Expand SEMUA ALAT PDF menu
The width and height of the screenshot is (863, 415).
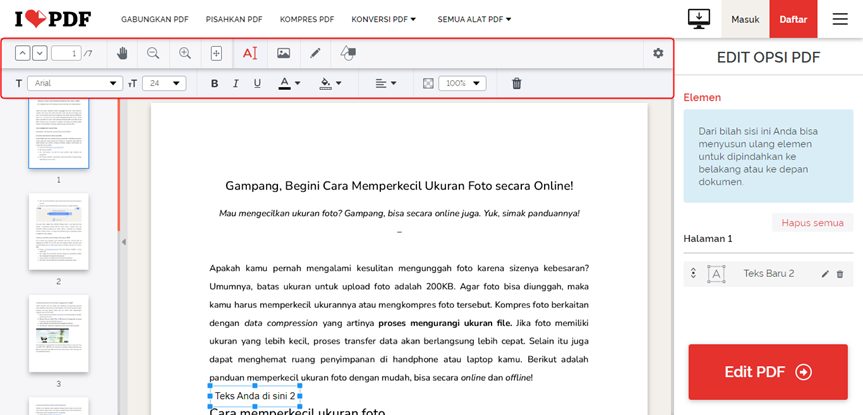point(474,19)
